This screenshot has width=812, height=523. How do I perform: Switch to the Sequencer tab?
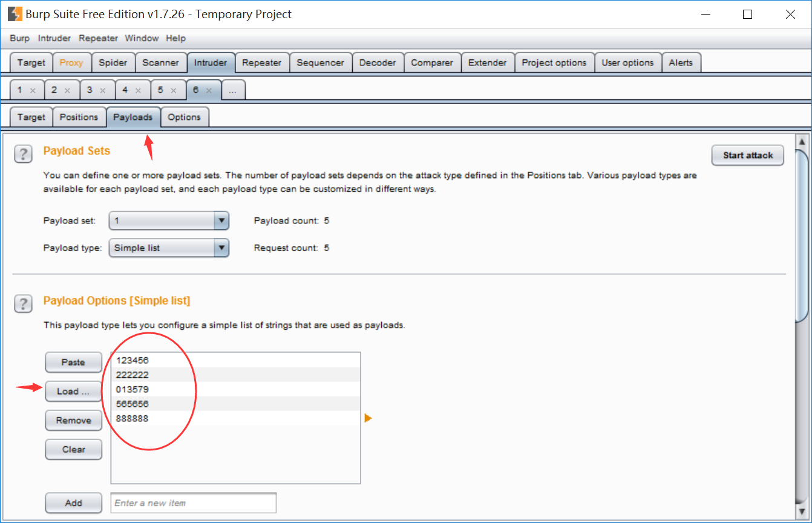321,62
